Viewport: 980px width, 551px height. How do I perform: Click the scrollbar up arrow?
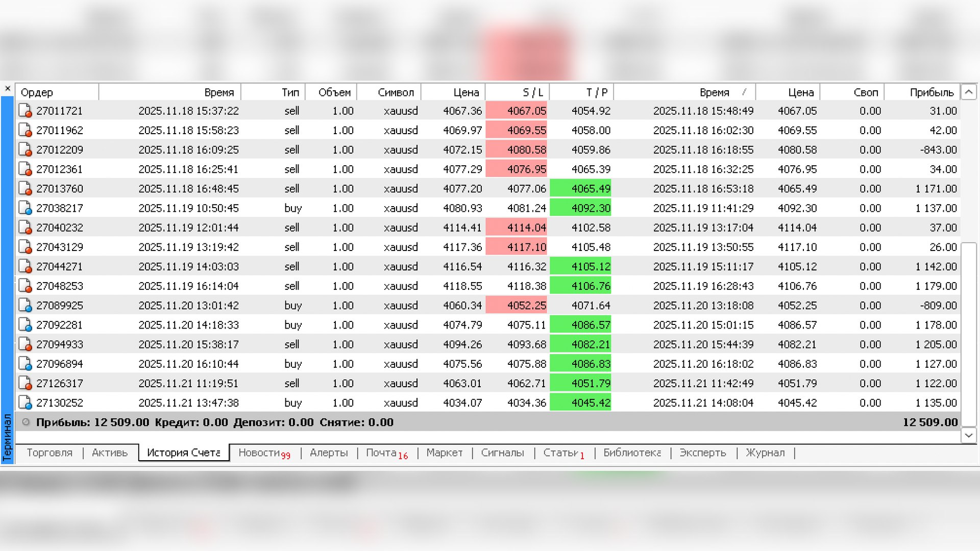969,92
